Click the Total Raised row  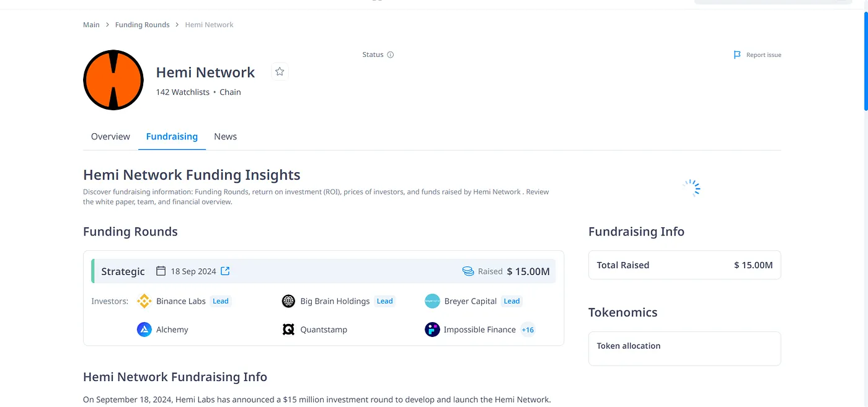tap(684, 265)
